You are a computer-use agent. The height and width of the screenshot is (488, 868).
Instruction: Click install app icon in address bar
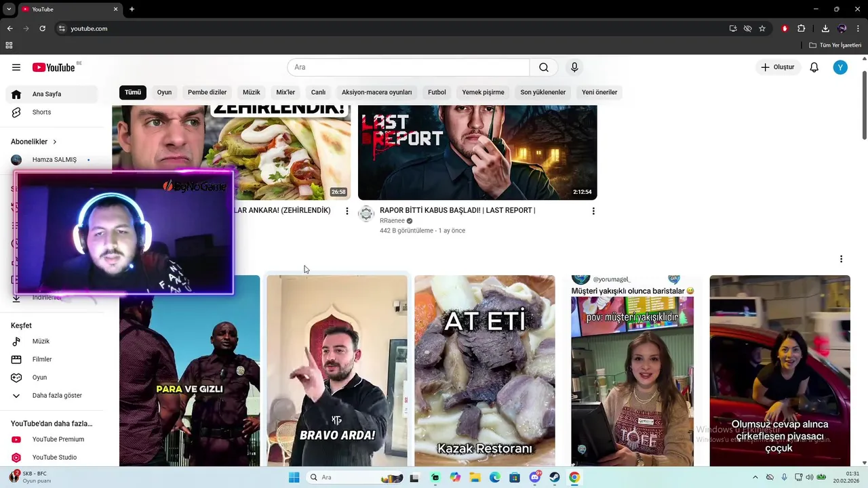click(733, 28)
